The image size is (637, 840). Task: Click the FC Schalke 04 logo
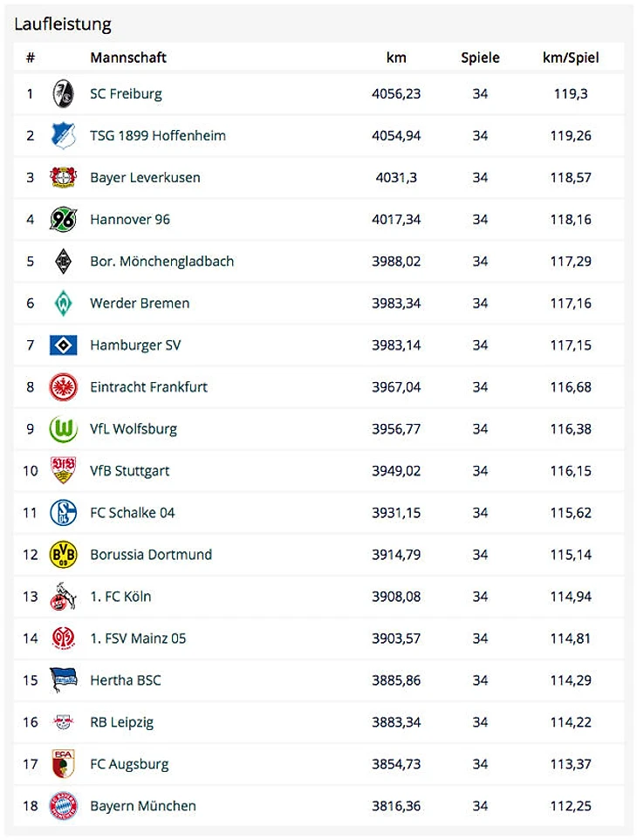tap(63, 512)
